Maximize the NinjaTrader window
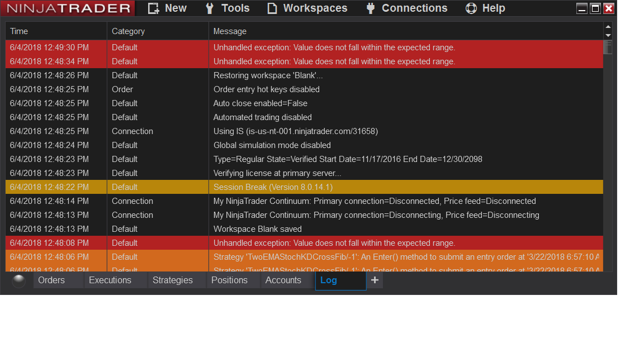Screen dimensions: 644x362 (x=595, y=8)
